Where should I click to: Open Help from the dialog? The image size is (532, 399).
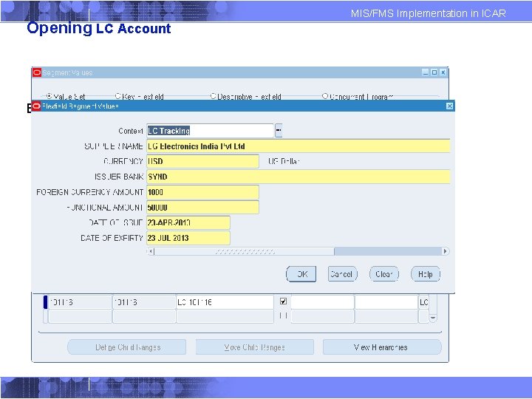pyautogui.click(x=426, y=274)
